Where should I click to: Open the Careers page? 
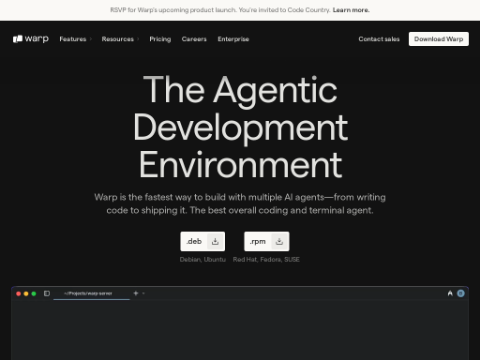coord(194,39)
